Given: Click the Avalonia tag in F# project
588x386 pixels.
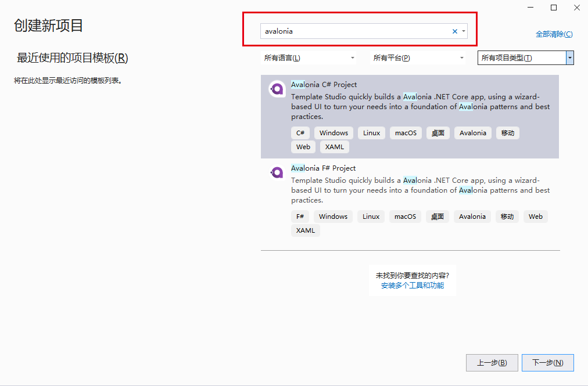Looking at the screenshot, I should point(472,217).
